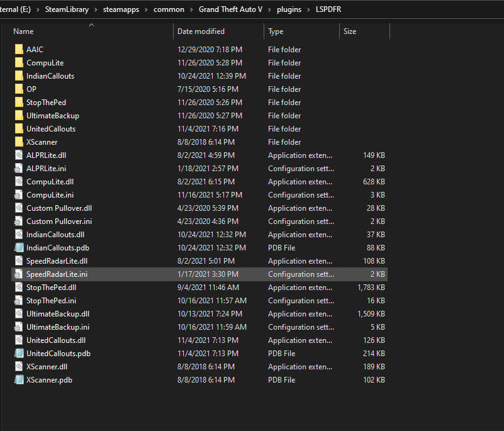Click the 1,509 KB size value

pos(371,314)
